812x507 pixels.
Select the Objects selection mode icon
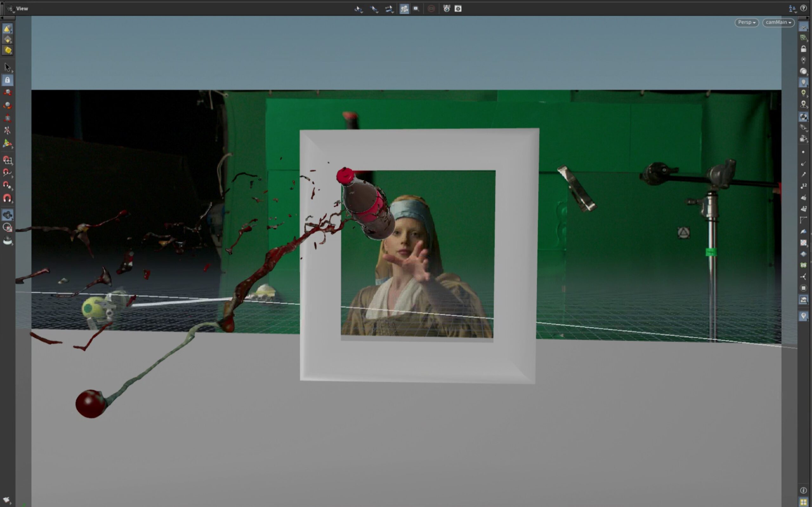(x=7, y=29)
